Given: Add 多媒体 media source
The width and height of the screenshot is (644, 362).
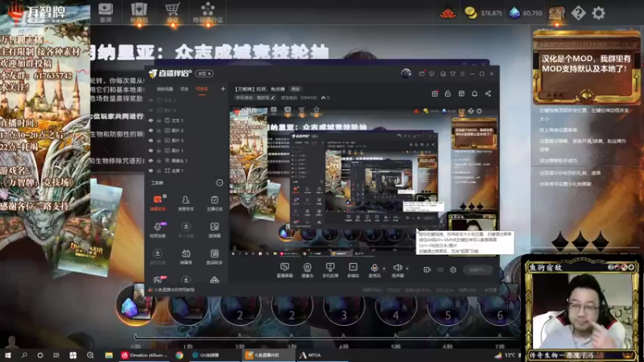Looking at the screenshot, I should (x=353, y=270).
